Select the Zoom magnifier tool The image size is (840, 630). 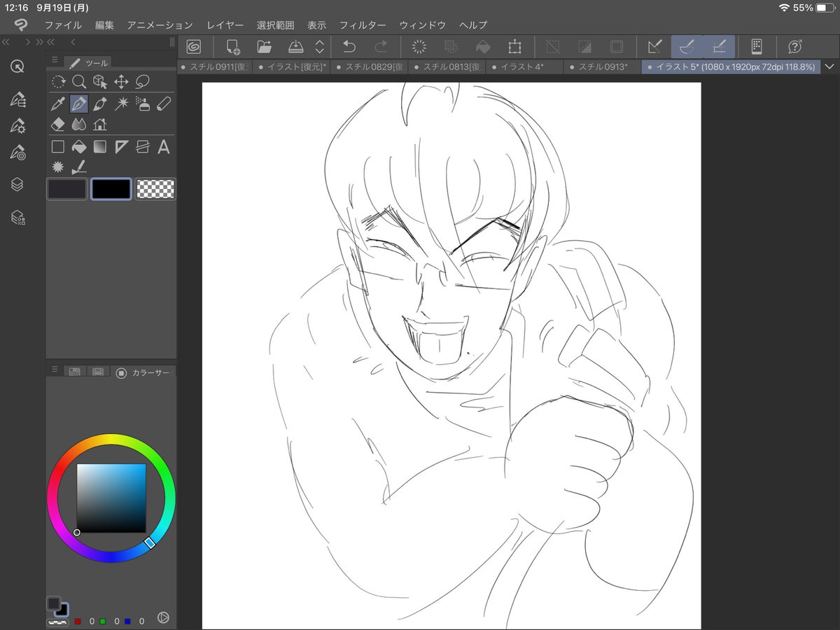click(79, 82)
